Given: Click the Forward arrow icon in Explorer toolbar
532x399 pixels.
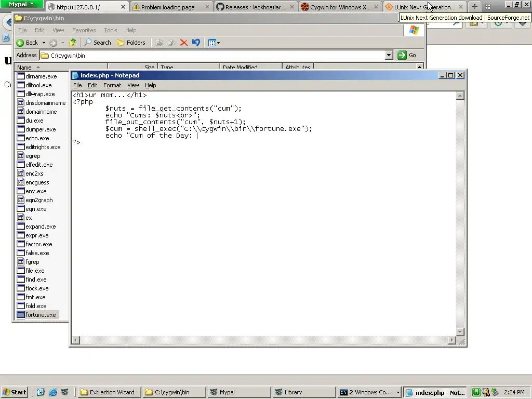Looking at the screenshot, I should pyautogui.click(x=53, y=43).
